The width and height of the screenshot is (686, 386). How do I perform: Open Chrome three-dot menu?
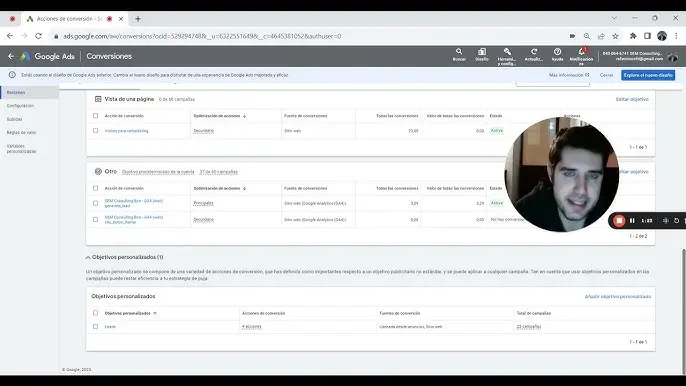(676, 36)
